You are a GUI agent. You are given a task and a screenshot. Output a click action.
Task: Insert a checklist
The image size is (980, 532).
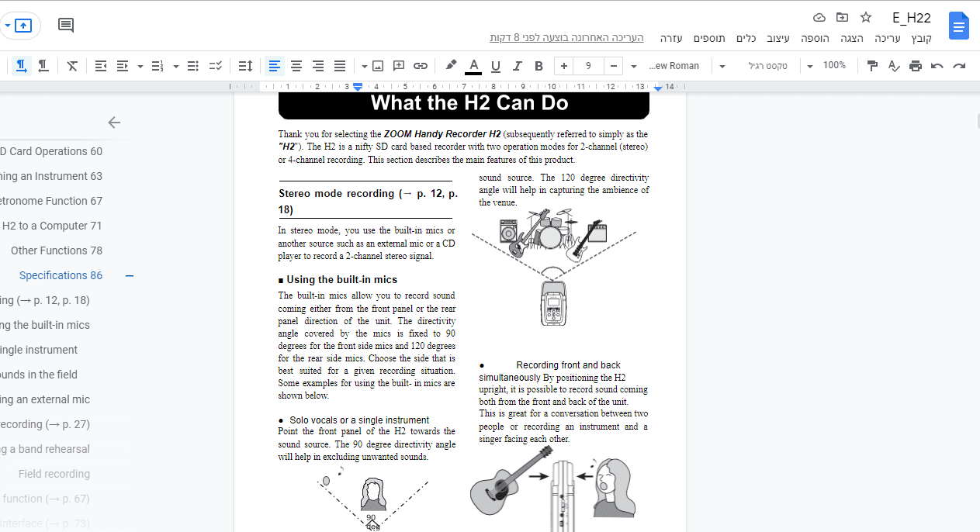[216, 66]
